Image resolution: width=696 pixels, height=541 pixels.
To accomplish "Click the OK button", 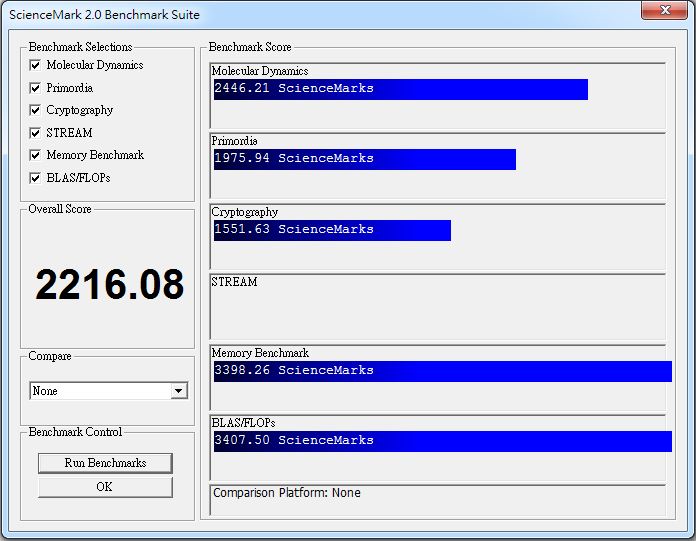I will click(105, 487).
